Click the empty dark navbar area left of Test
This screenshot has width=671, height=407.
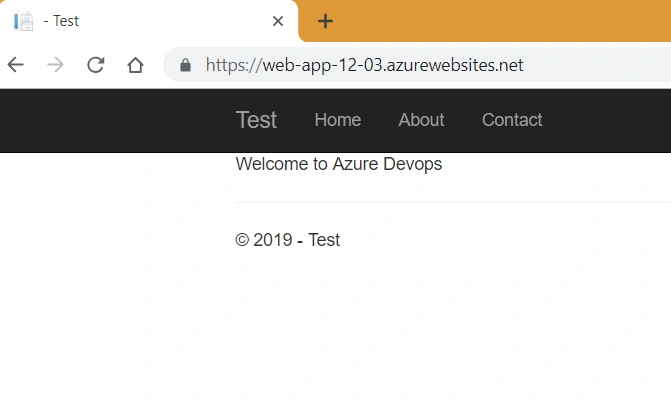pyautogui.click(x=116, y=120)
